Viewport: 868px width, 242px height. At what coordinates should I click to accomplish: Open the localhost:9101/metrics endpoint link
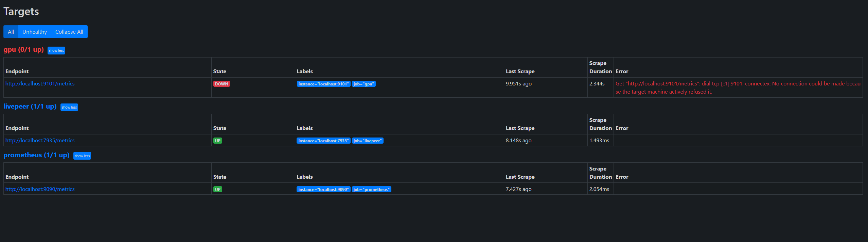click(x=40, y=84)
